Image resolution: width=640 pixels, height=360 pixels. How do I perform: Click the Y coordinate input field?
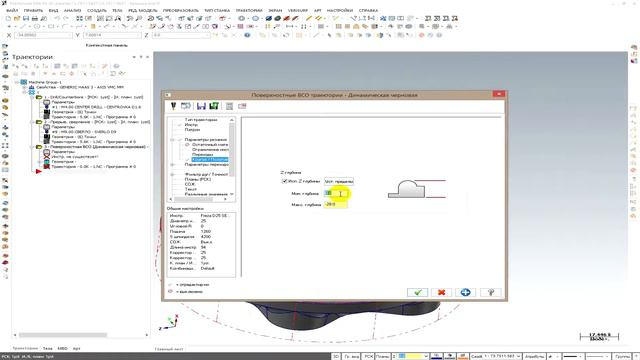(112, 35)
